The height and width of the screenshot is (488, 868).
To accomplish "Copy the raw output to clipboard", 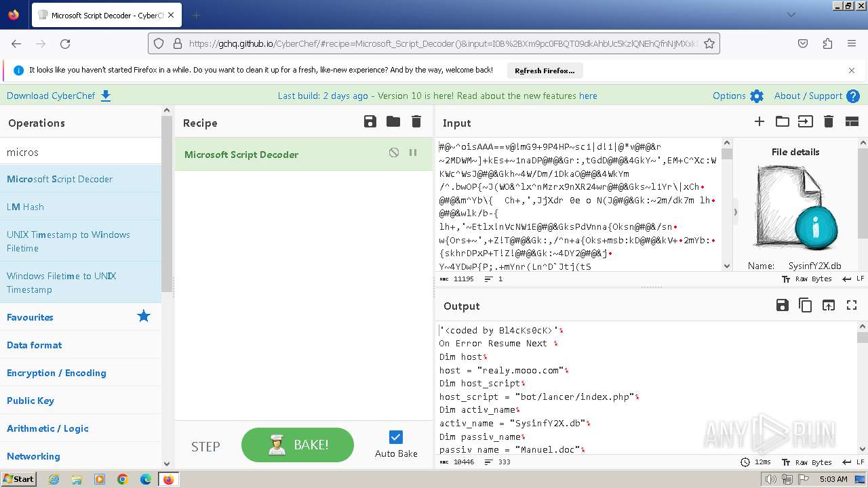I will 806,306.
